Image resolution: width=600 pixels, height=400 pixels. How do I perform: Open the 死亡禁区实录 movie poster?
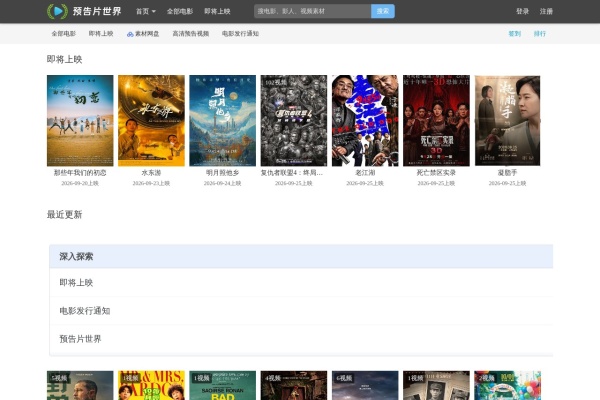(436, 121)
